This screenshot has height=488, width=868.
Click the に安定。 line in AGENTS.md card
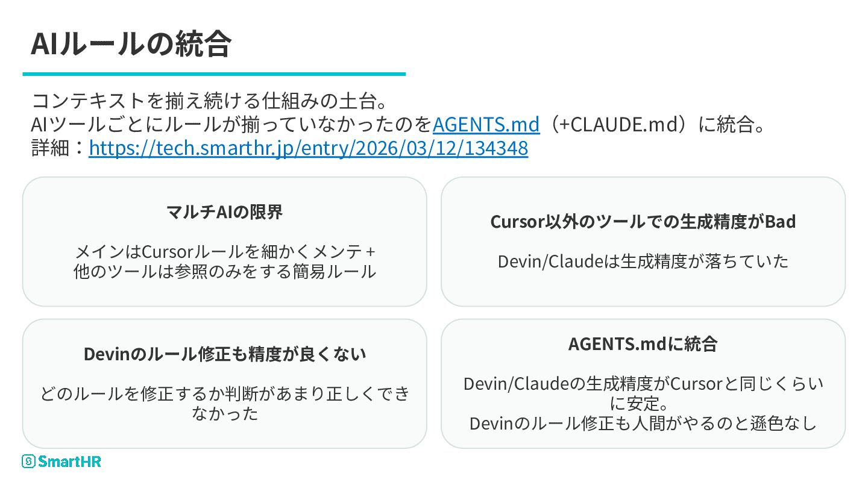click(x=643, y=403)
